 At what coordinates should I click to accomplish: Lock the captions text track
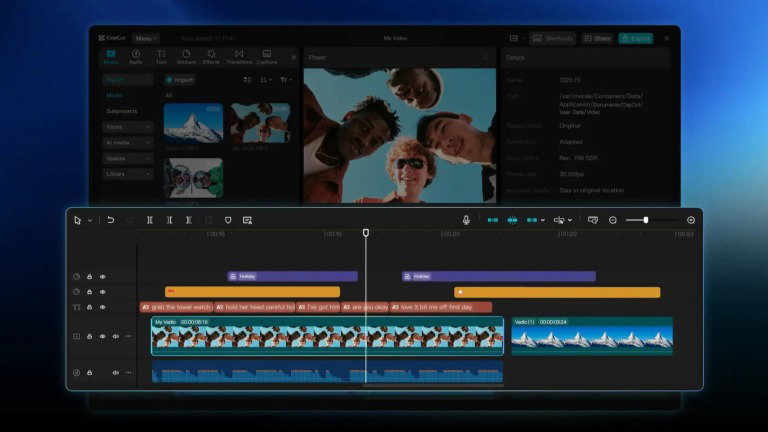90,308
